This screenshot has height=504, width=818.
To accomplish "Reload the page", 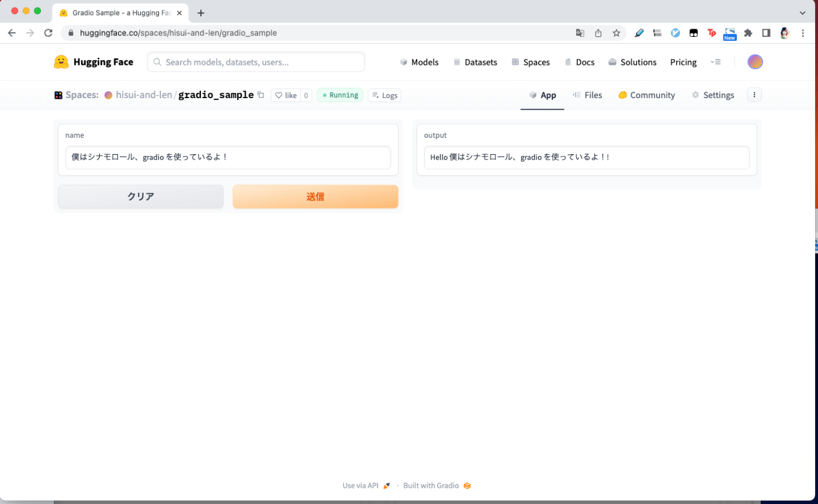I will (x=48, y=33).
